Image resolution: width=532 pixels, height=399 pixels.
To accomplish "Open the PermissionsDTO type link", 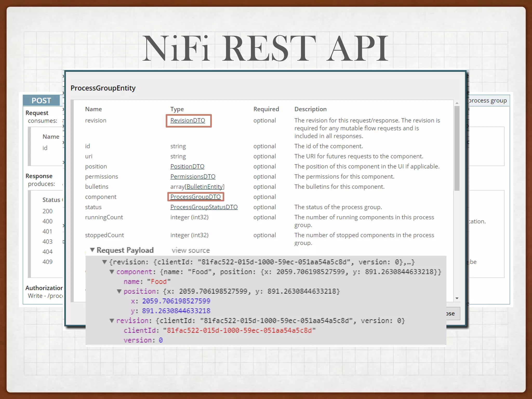I will (x=193, y=177).
